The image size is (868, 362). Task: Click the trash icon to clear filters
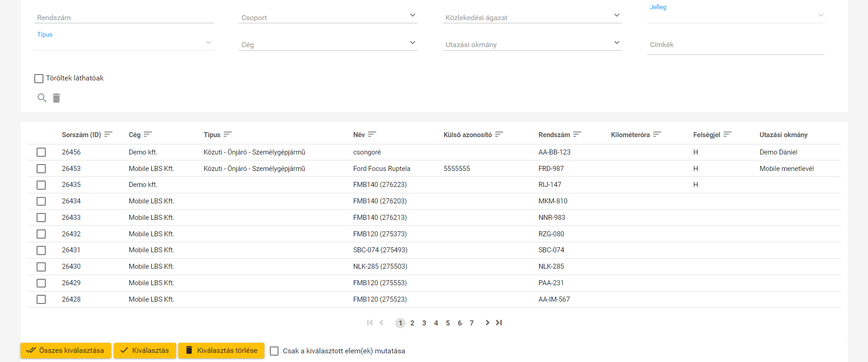pyautogui.click(x=56, y=98)
